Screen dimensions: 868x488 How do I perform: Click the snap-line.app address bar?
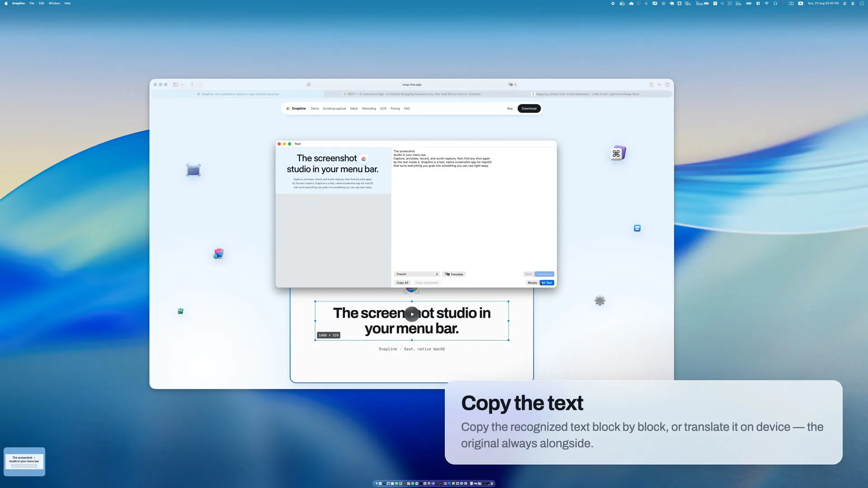click(x=412, y=84)
